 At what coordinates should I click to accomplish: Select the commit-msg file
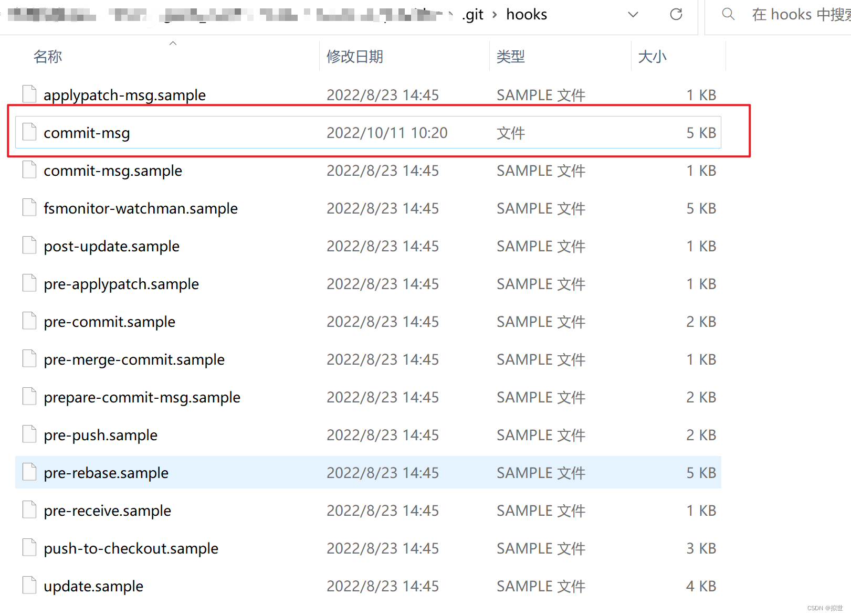(87, 132)
